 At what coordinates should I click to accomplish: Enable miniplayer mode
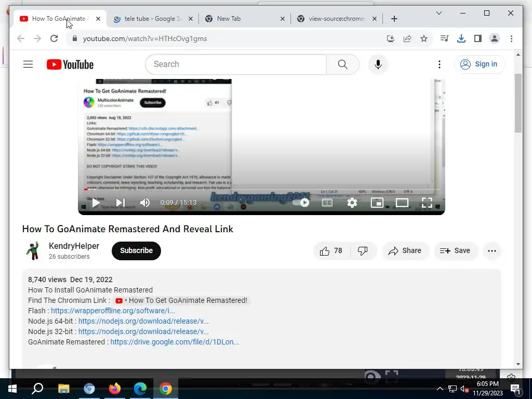377,203
